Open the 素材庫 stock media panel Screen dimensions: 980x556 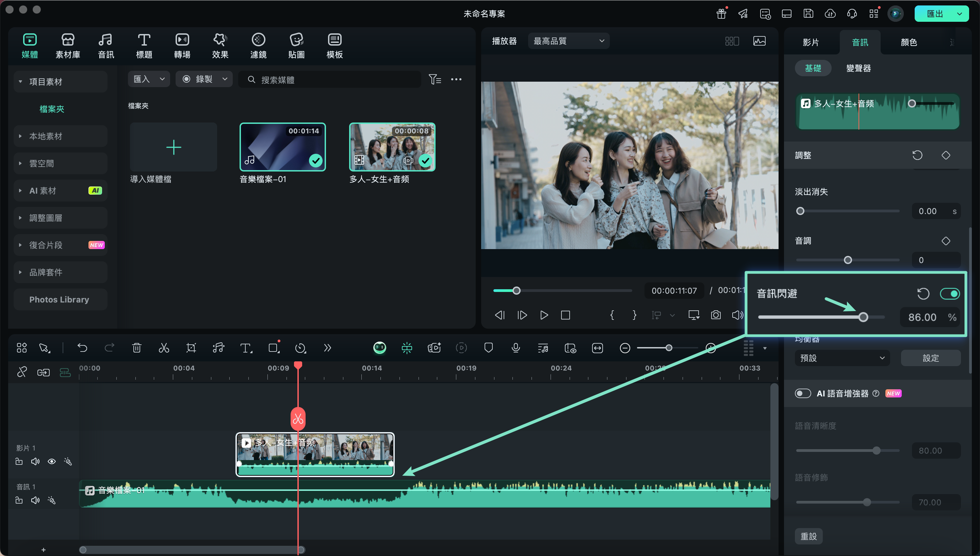(68, 46)
